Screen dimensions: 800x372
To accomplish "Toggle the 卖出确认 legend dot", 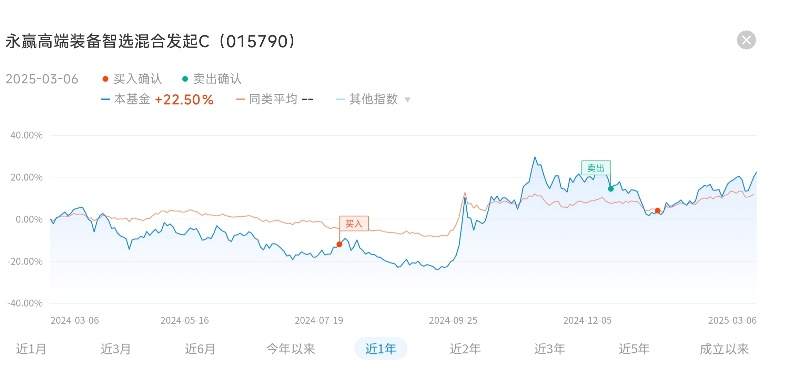I will pyautogui.click(x=185, y=79).
